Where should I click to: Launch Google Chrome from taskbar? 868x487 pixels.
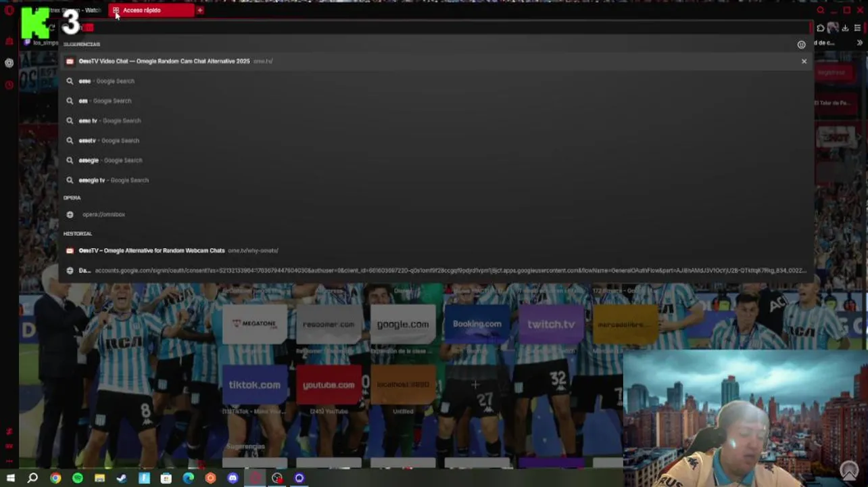point(55,478)
